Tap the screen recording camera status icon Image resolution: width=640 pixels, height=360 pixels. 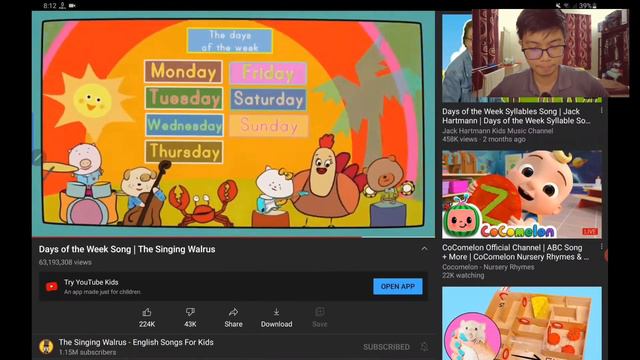(x=72, y=6)
